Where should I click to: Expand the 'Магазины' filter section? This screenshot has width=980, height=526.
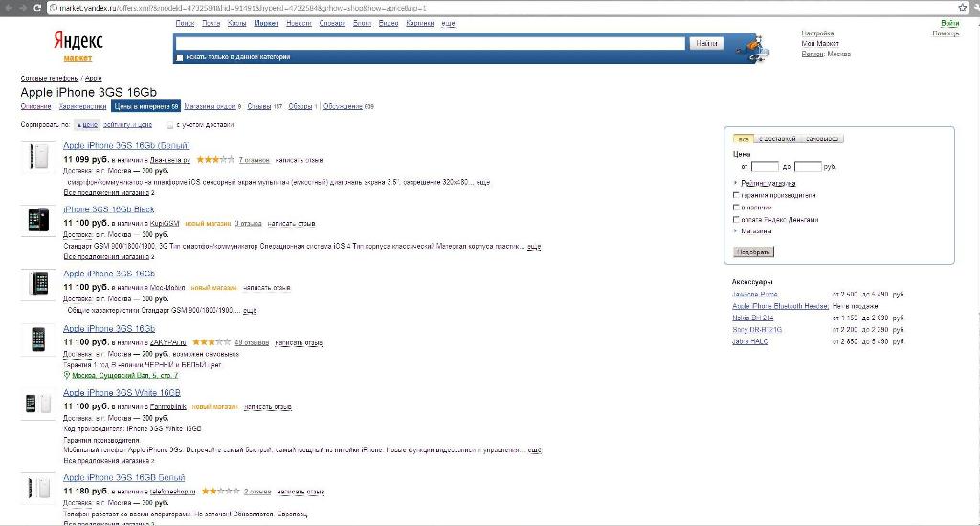click(x=756, y=230)
